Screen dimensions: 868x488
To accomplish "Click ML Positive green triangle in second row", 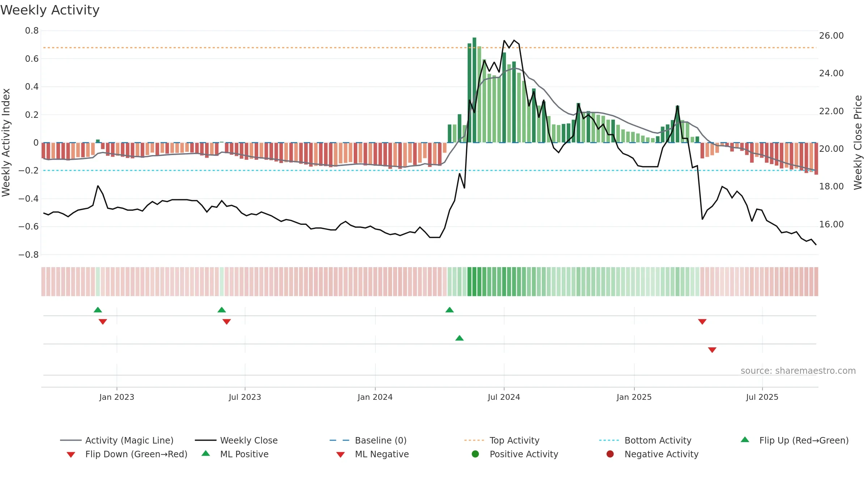I will click(x=459, y=338).
